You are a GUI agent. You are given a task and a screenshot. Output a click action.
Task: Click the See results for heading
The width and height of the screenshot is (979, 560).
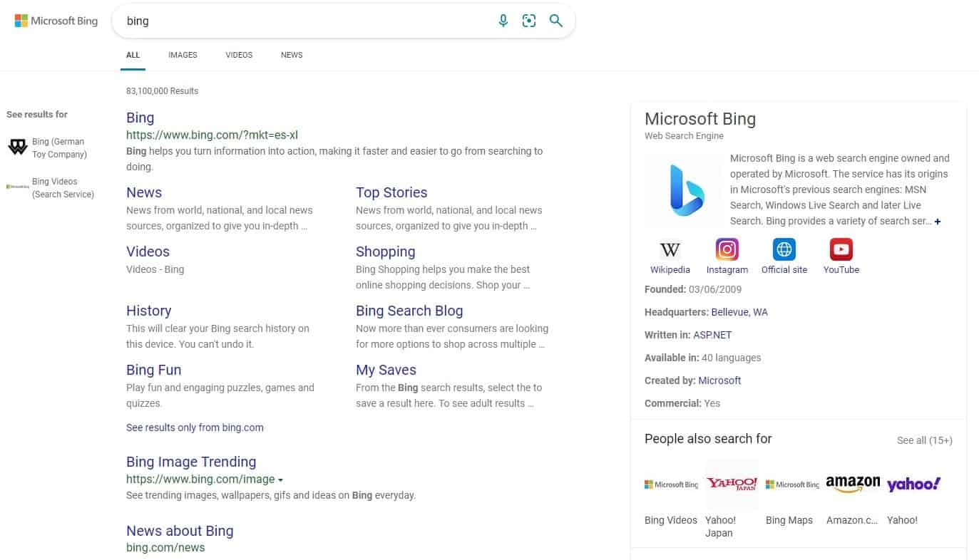(x=37, y=114)
